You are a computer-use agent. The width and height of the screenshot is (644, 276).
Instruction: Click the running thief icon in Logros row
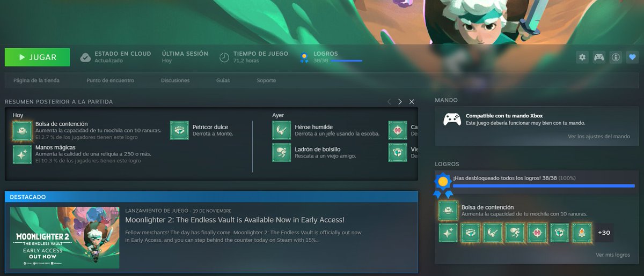[515, 233]
